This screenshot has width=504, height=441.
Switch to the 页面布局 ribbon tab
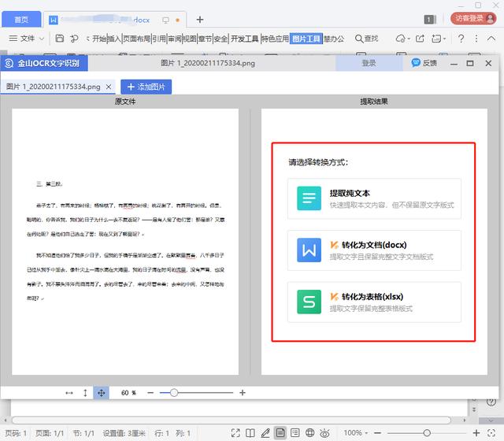coord(136,39)
